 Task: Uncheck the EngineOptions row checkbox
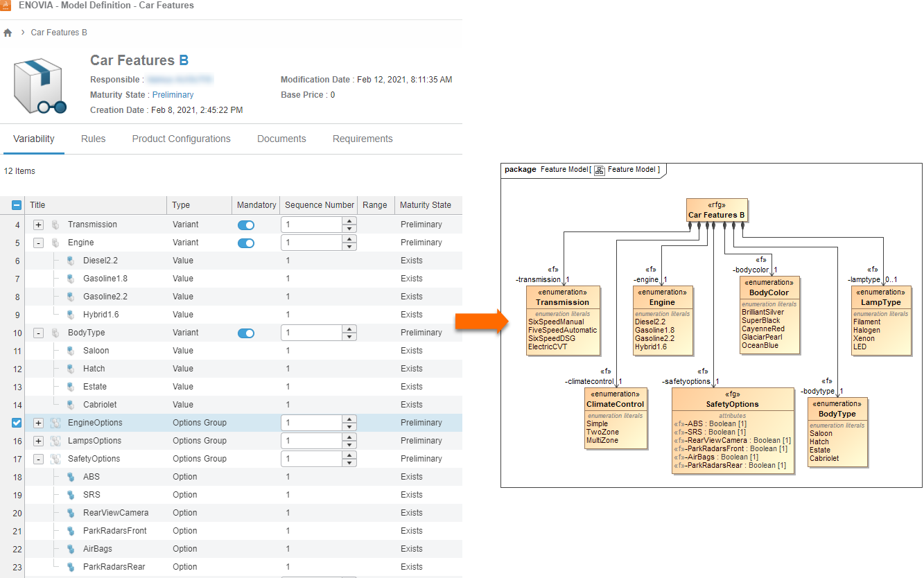coord(15,422)
